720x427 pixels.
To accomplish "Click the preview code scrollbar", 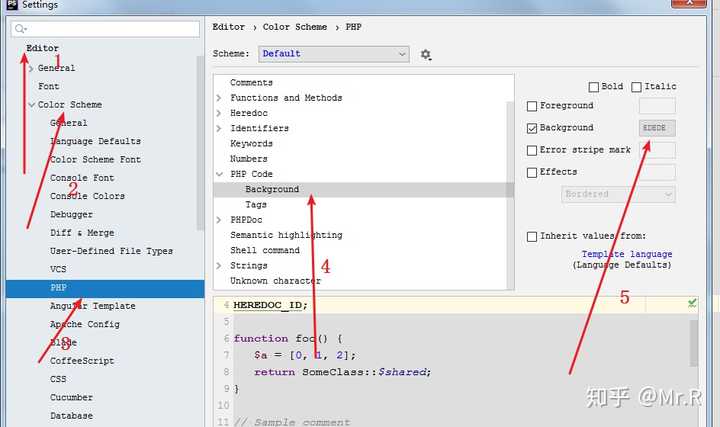I will 693,343.
